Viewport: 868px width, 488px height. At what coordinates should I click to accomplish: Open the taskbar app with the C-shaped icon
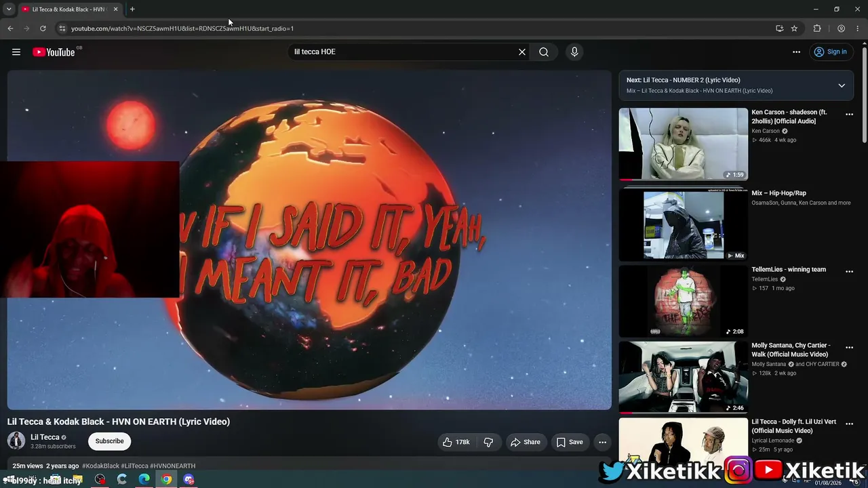coord(122,480)
